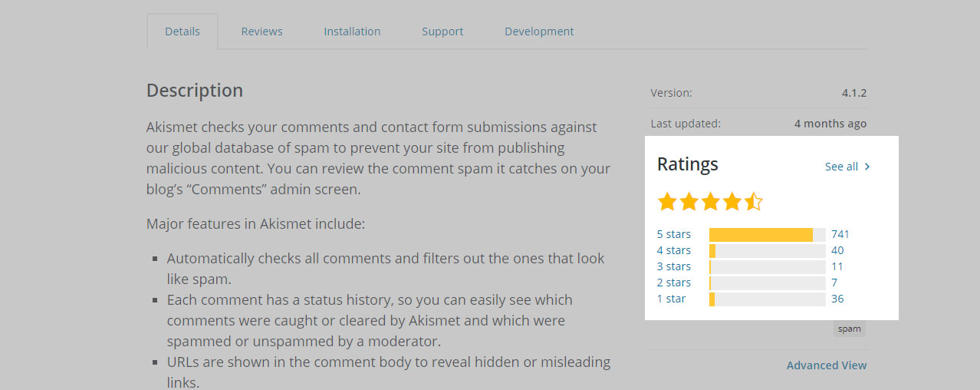Switch to the Reviews tab
The height and width of the screenshot is (390, 980).
(261, 31)
